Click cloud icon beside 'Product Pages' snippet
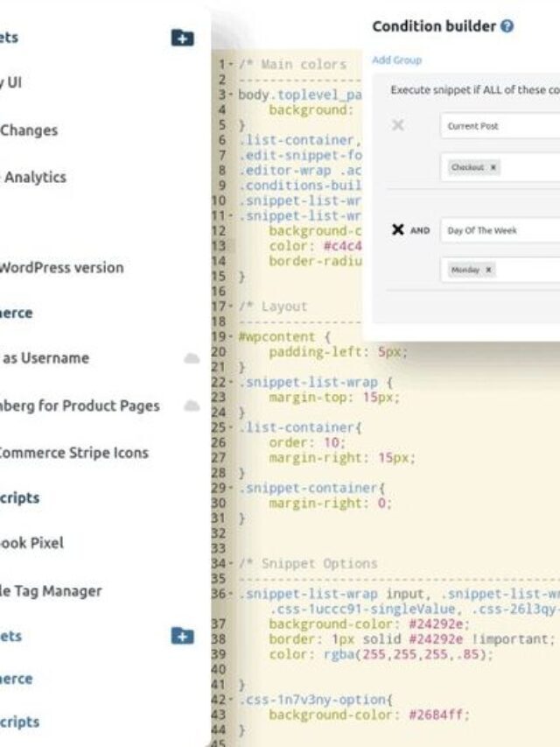The image size is (560, 747). point(191,405)
